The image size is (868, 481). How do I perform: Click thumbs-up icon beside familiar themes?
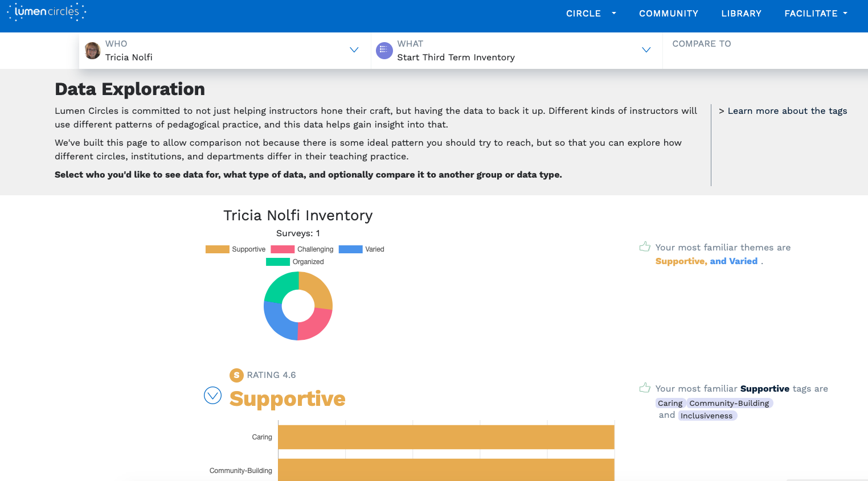coord(645,247)
